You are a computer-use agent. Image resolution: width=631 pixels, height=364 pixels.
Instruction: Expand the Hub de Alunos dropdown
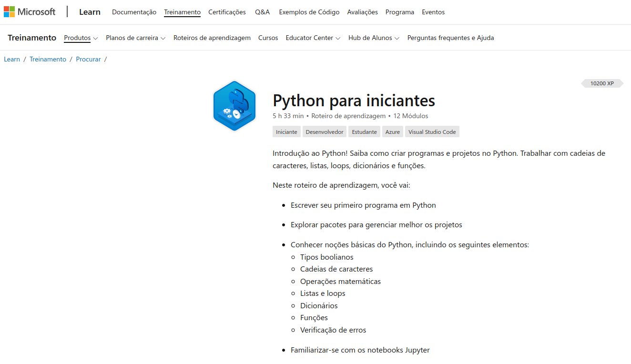(374, 38)
